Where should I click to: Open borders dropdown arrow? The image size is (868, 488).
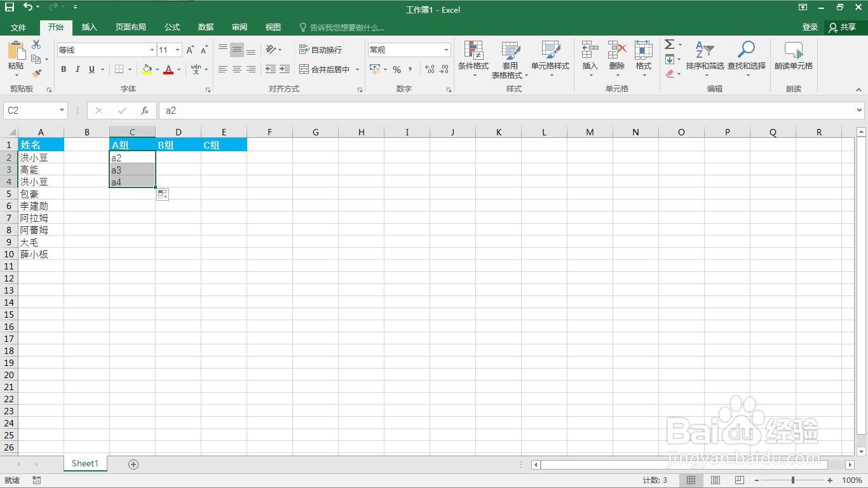130,69
